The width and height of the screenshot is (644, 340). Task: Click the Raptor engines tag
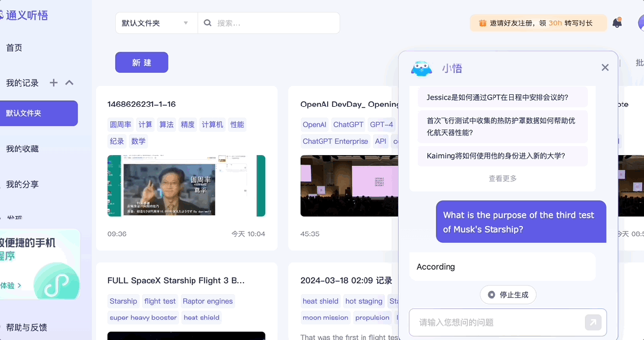pos(208,301)
